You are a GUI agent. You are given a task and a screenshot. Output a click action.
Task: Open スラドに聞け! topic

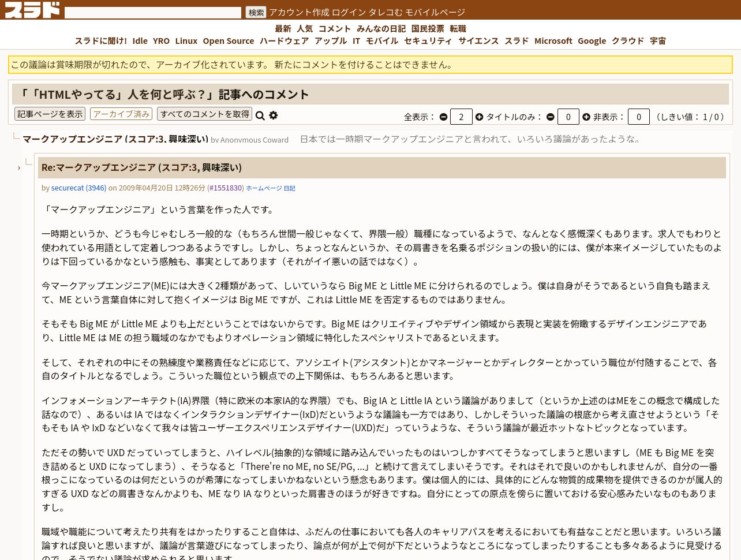coord(100,40)
